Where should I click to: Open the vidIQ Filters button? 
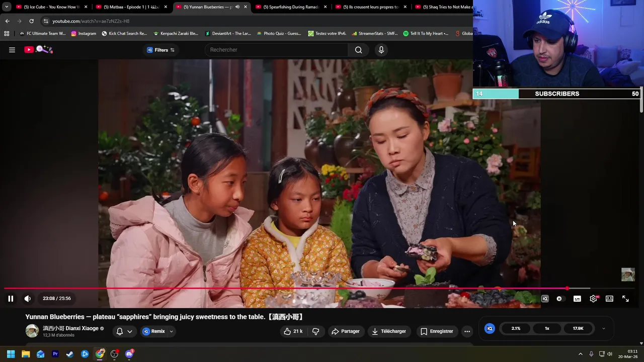click(x=160, y=50)
